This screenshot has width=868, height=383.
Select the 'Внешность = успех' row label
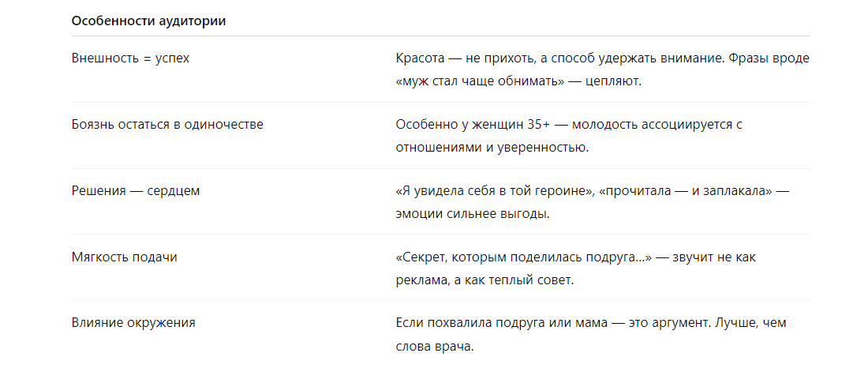(131, 58)
